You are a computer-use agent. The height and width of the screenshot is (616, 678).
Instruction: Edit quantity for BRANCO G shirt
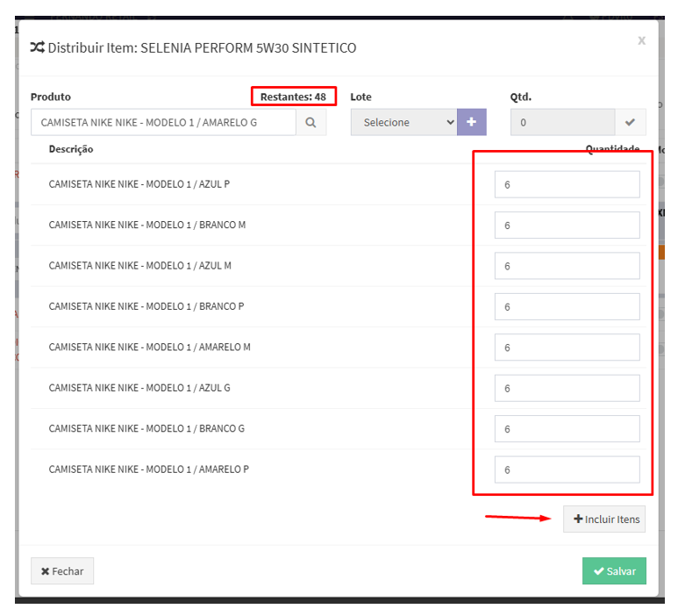coord(567,429)
